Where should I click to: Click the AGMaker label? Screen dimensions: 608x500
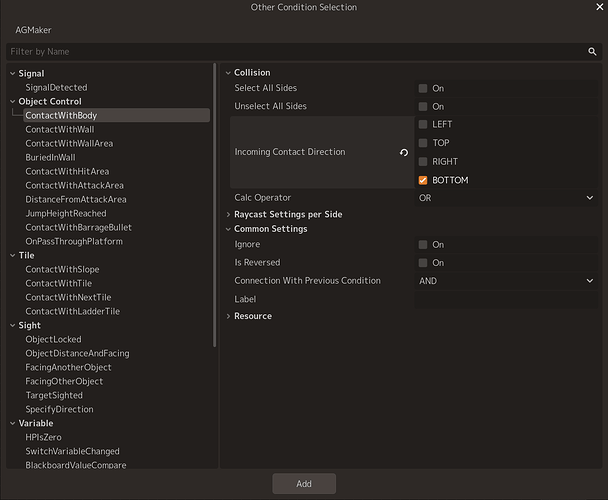point(33,30)
